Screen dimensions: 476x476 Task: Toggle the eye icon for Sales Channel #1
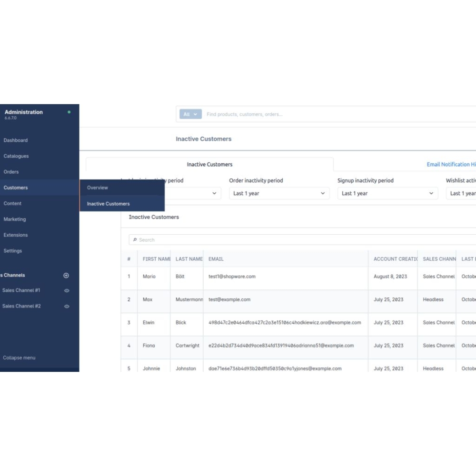67,291
